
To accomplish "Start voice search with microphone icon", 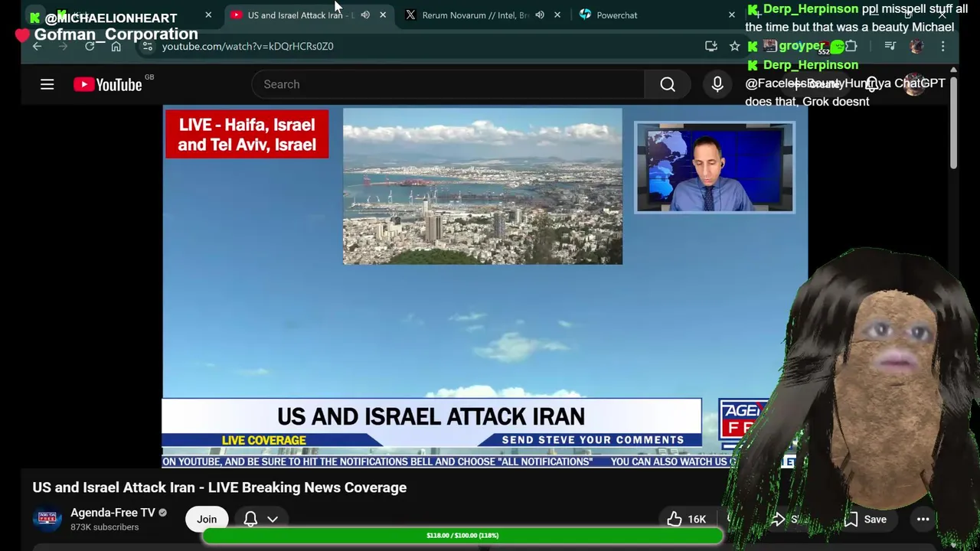I will (717, 84).
